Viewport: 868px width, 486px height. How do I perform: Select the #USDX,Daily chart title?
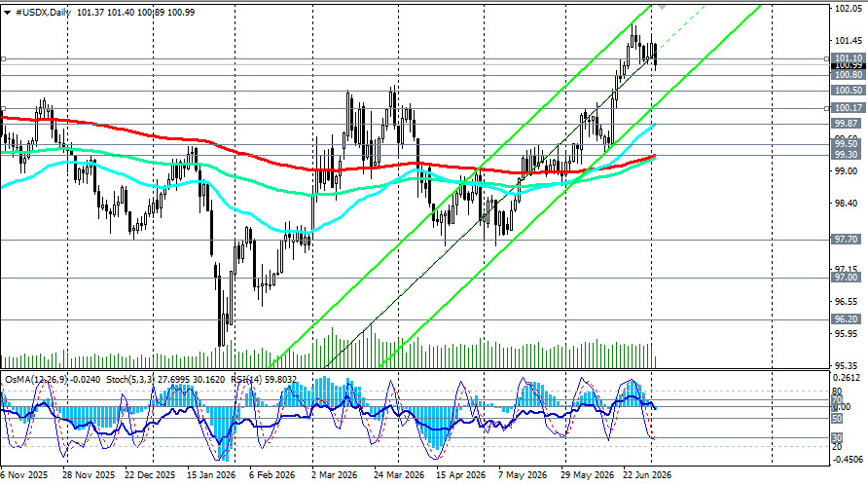pos(43,13)
